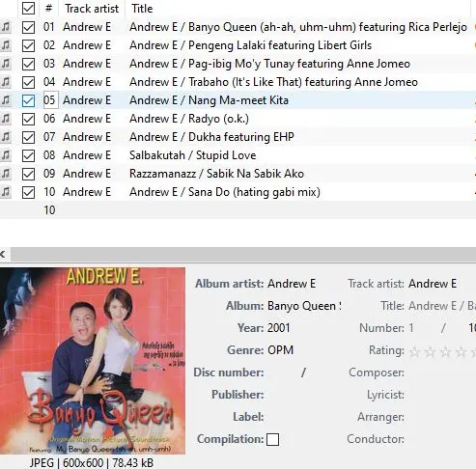Click music note icon for track 04
The height and width of the screenshot is (469, 476).
pyautogui.click(x=6, y=82)
